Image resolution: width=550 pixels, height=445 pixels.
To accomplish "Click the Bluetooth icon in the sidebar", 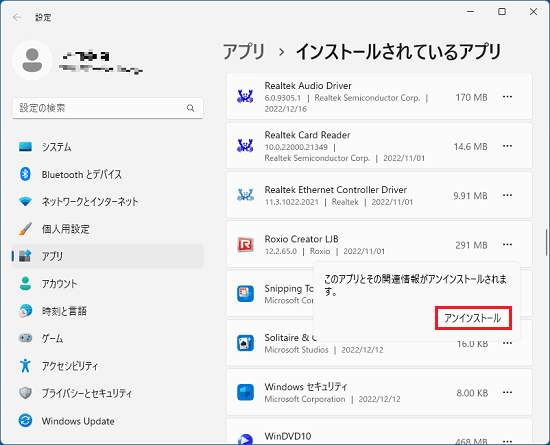I will click(x=25, y=174).
